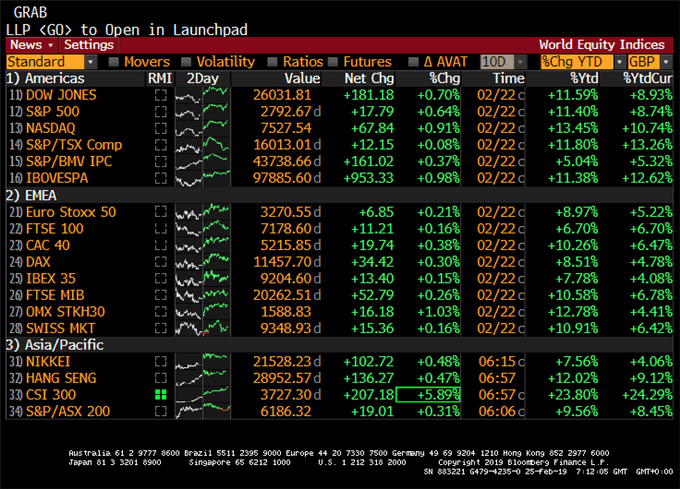Click the RMI box for FTSE MIB

coord(161,295)
